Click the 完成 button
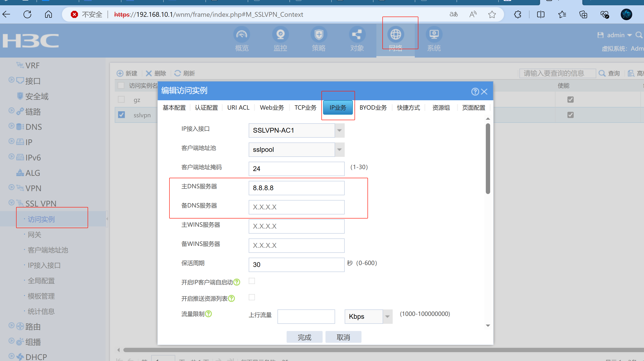Image resolution: width=644 pixels, height=361 pixels. click(304, 337)
